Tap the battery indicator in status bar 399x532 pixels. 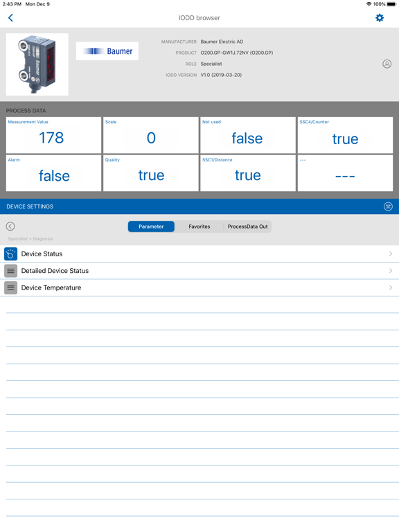[x=391, y=4]
